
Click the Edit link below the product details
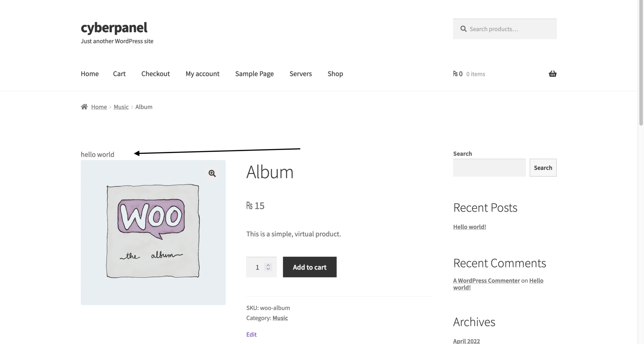[x=251, y=334]
